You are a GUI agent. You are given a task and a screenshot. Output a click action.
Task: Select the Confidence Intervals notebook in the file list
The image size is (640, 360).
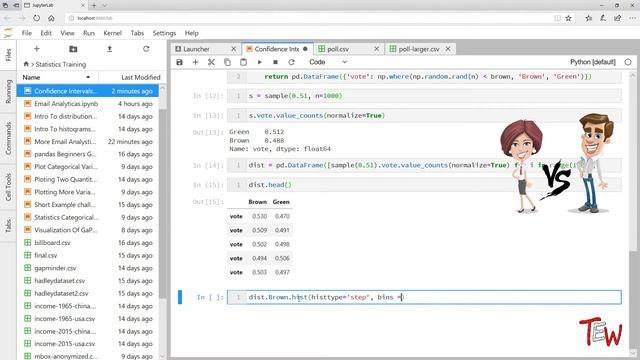point(88,91)
